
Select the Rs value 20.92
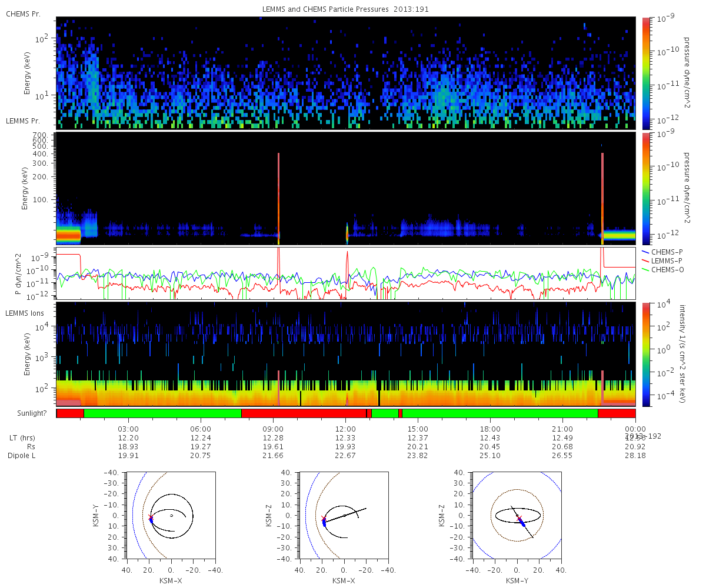[635, 447]
